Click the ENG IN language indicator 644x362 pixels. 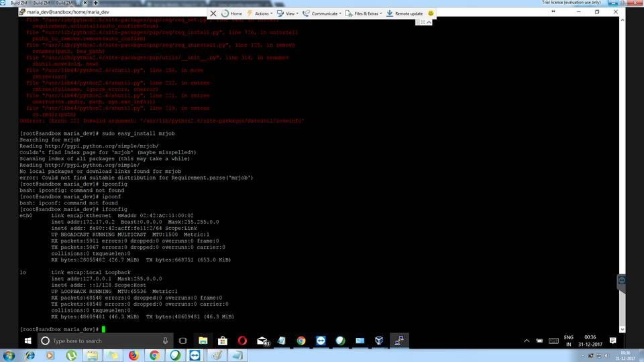click(x=568, y=341)
